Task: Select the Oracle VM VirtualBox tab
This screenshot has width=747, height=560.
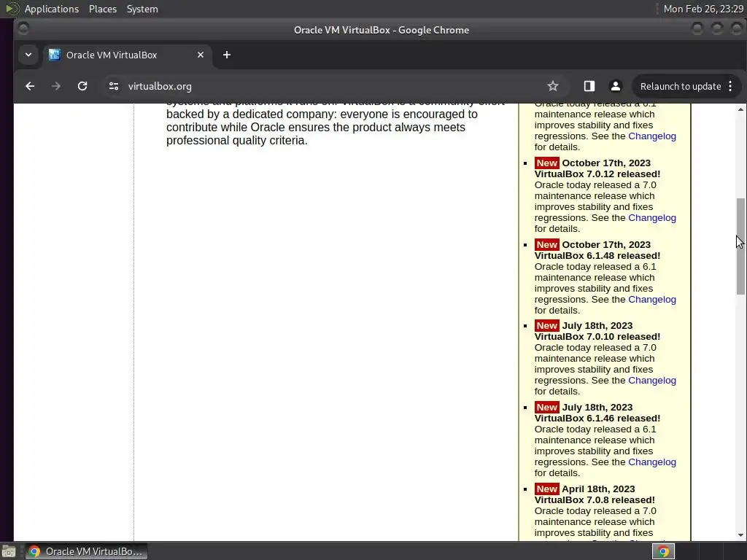Action: point(126,55)
